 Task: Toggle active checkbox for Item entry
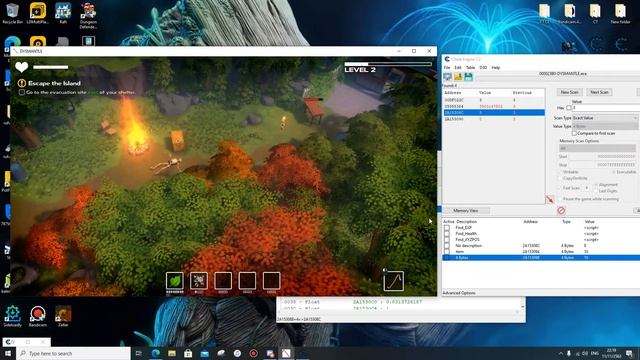coord(447,252)
